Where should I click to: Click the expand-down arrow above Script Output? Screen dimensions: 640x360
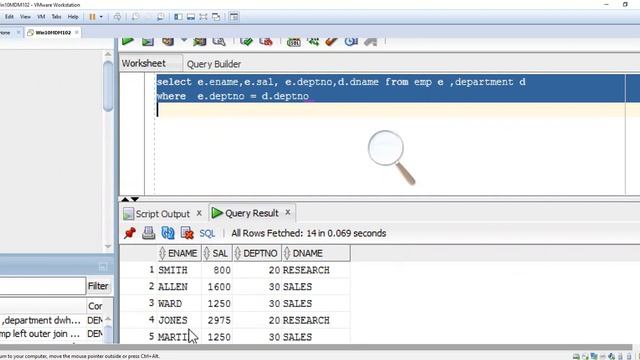click(x=135, y=199)
